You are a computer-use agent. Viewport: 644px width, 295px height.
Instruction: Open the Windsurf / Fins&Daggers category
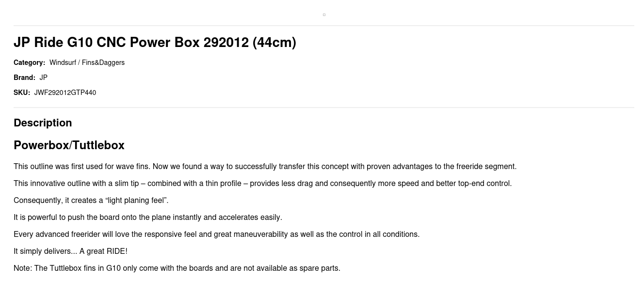tap(87, 62)
